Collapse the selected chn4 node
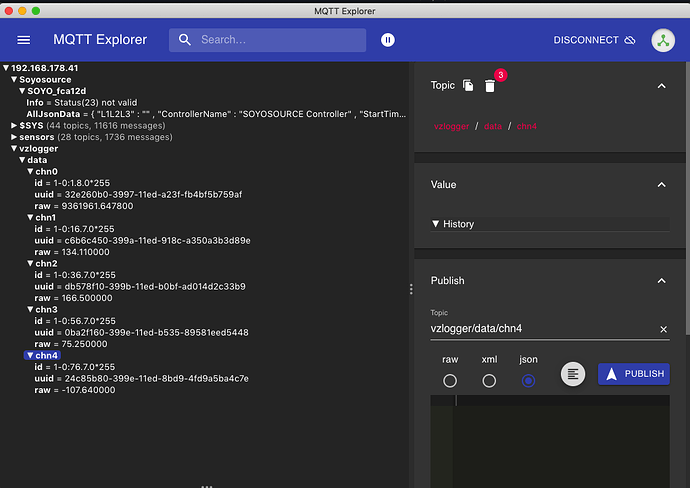690x488 pixels. point(30,356)
